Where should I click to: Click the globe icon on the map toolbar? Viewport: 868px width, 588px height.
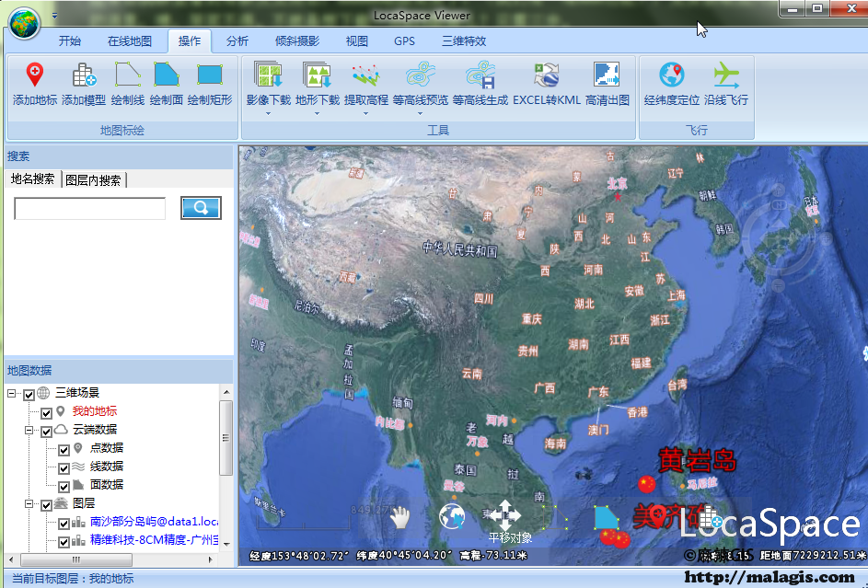click(452, 516)
